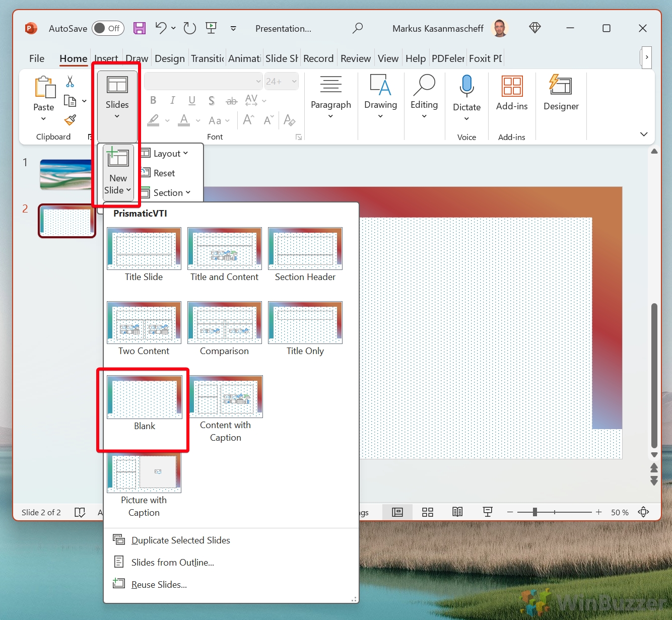Switch to Reading view
Screen dimensions: 672x620
457,512
